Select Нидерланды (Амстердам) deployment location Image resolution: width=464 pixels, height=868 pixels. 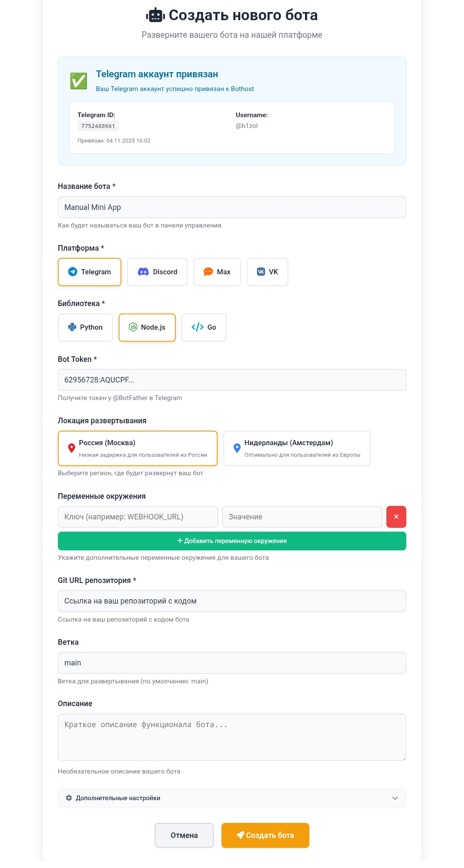click(x=297, y=448)
